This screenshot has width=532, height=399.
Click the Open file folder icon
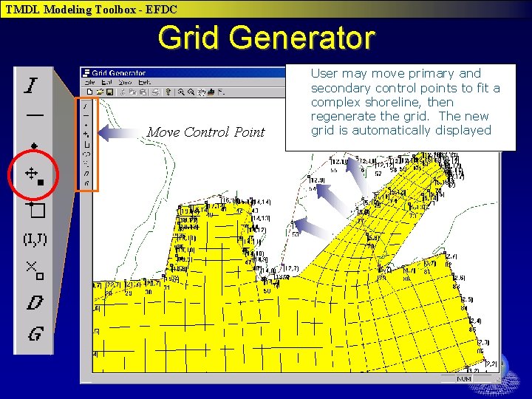click(x=100, y=92)
